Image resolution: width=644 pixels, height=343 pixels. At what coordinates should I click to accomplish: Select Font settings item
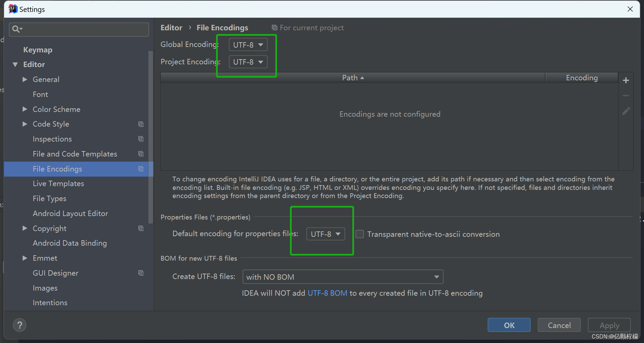coord(41,94)
